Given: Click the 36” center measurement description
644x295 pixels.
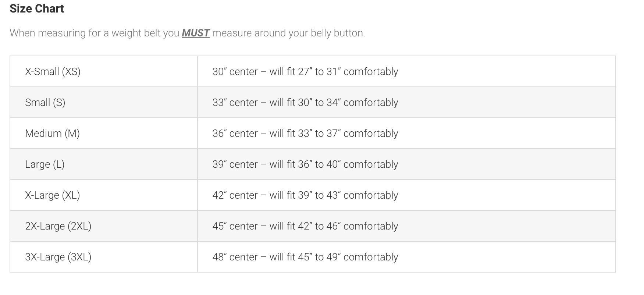Looking at the screenshot, I should 305,133.
